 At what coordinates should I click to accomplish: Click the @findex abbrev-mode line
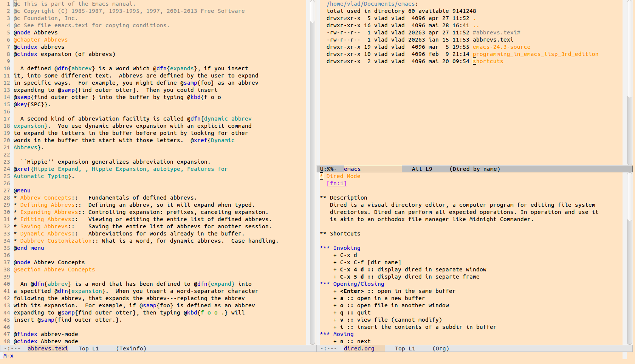click(x=46, y=334)
